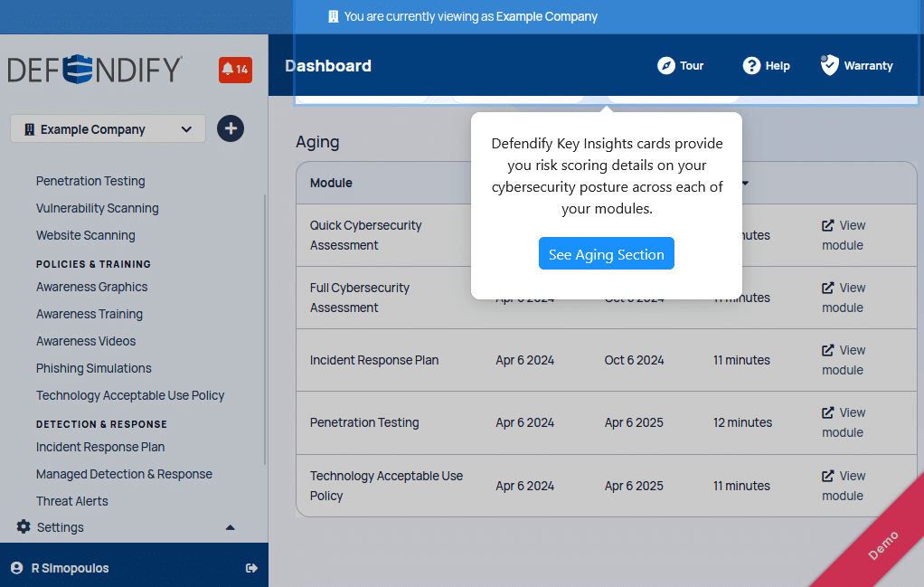Click 'Penetration Testing' in the Aging table

tap(364, 422)
